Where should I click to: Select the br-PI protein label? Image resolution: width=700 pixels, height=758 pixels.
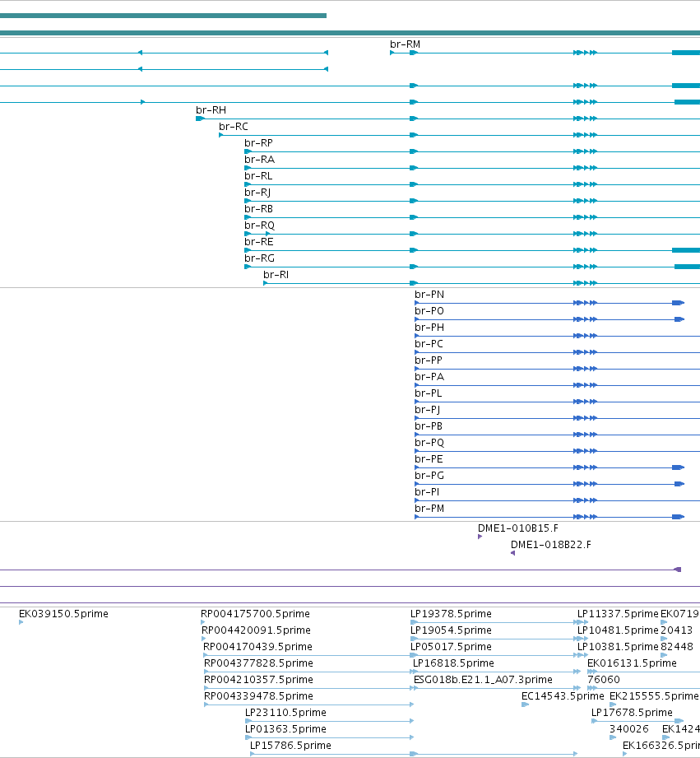pos(427,491)
